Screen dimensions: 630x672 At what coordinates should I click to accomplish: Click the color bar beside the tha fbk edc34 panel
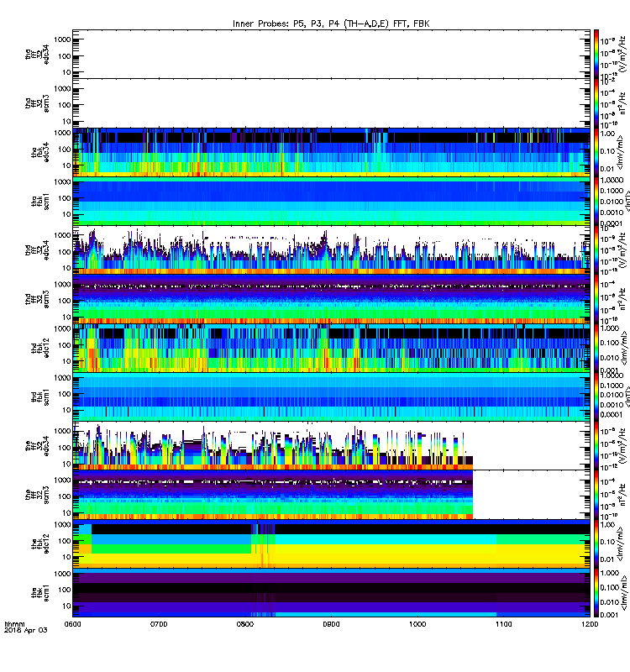pyautogui.click(x=596, y=152)
